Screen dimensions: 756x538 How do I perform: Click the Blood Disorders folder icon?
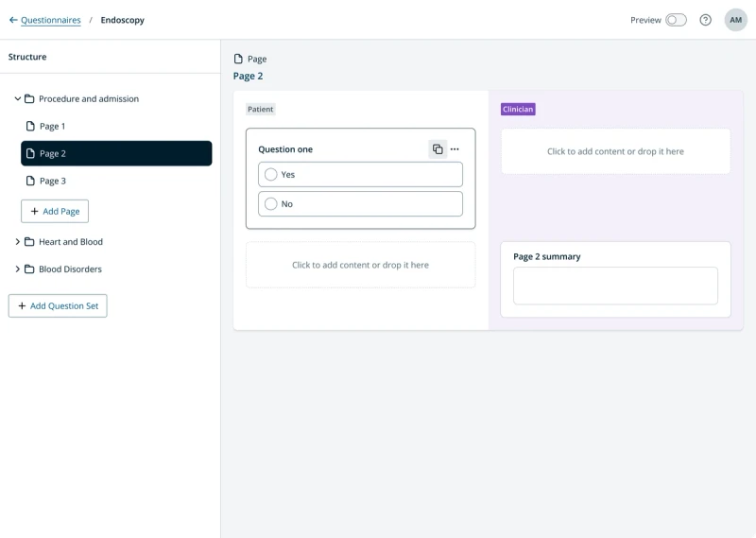[x=29, y=269]
